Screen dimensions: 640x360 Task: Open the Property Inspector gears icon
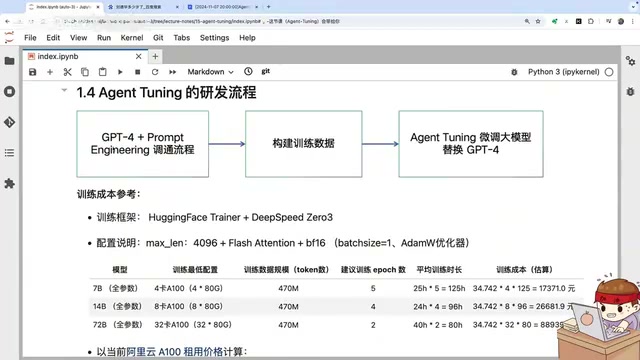coord(630,61)
